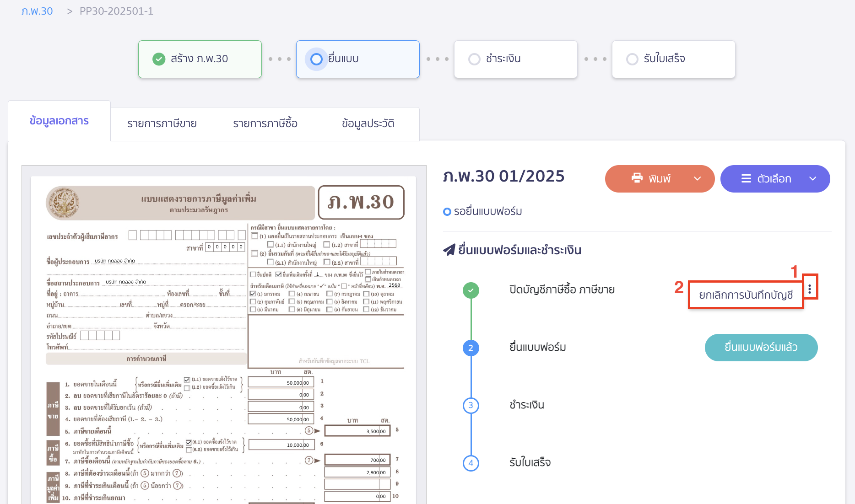Click the printer icon on พิมพ์ button
855x504 pixels.
pyautogui.click(x=637, y=178)
